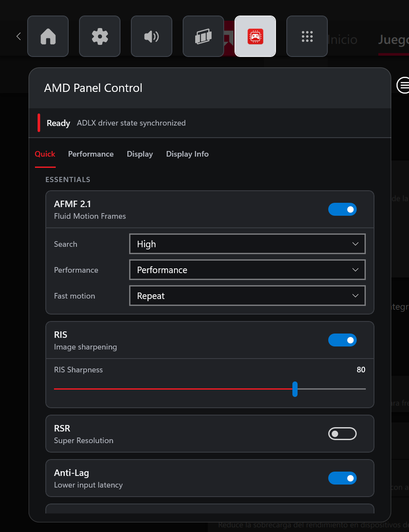Turn off the Anti-Lag toggle
The image size is (409, 532).
342,478
